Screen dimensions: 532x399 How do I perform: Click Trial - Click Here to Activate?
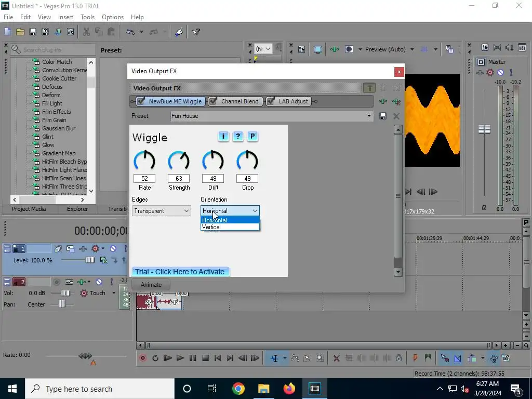pos(180,272)
